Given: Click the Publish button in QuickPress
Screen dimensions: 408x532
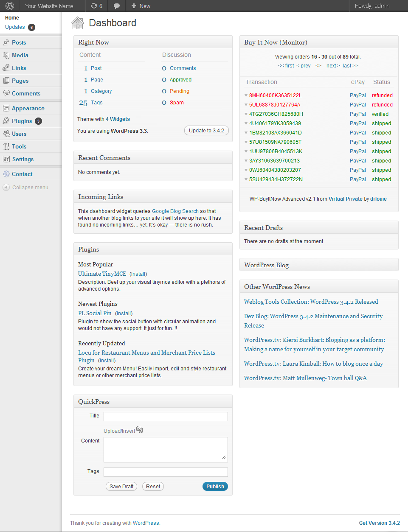Looking at the screenshot, I should tap(215, 487).
